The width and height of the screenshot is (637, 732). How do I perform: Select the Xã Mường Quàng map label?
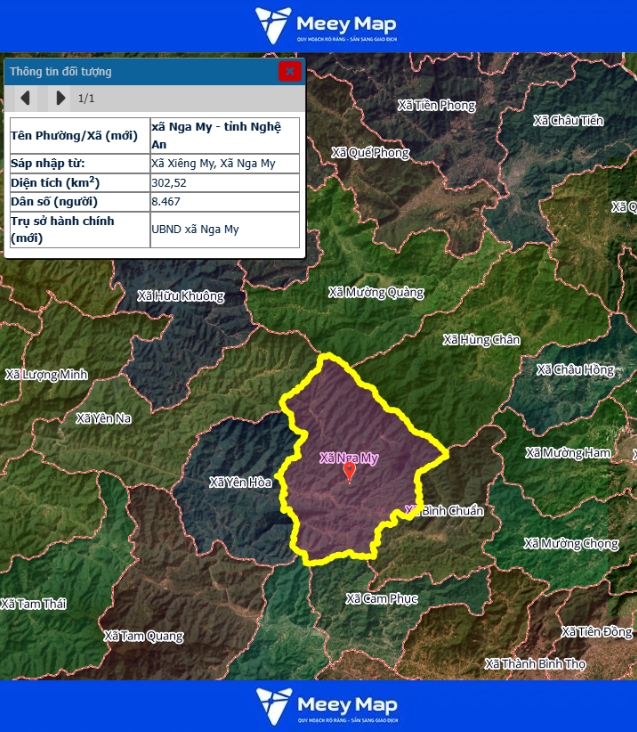pos(376,293)
